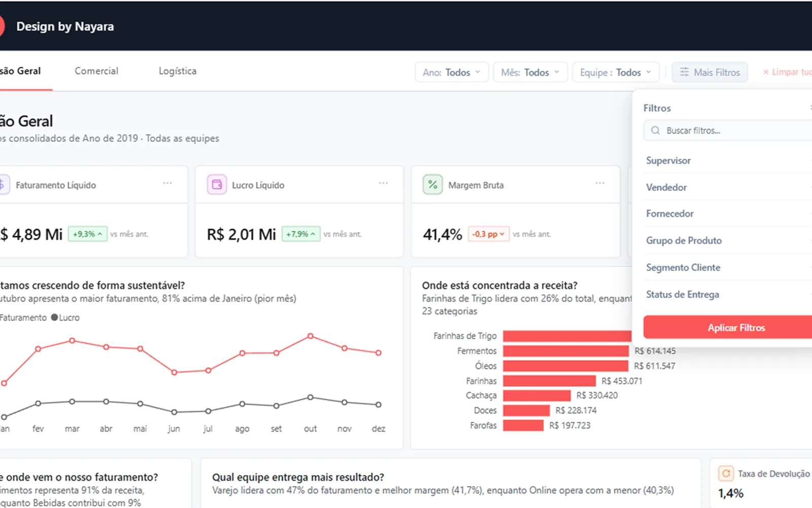Expand the Vendedor filter

pyautogui.click(x=728, y=187)
